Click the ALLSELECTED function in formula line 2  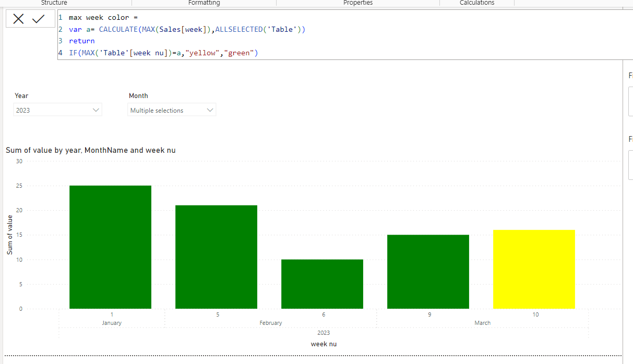238,29
